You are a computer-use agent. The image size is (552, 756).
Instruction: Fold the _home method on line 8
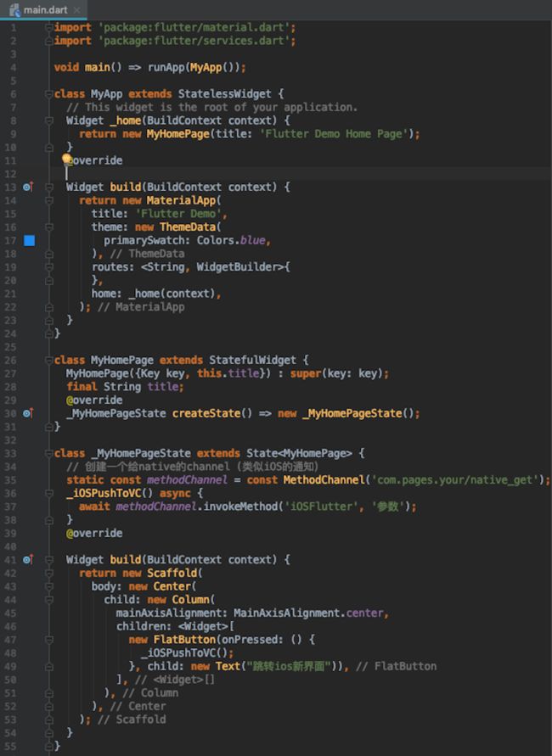point(48,120)
